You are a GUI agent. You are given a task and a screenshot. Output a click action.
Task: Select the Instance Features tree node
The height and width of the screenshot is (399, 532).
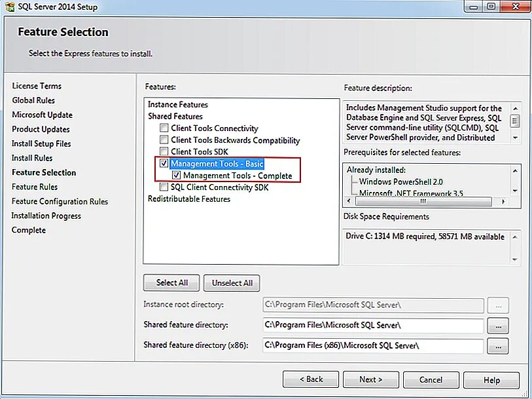point(178,105)
